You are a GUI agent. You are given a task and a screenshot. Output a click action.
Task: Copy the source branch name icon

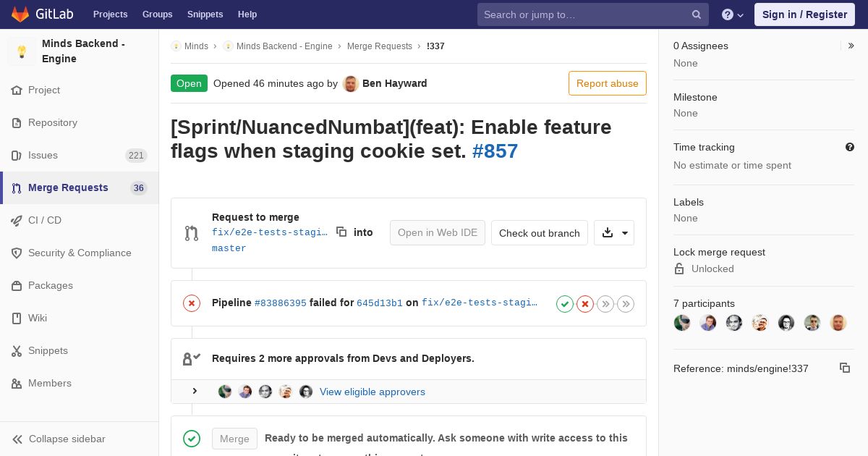(341, 232)
